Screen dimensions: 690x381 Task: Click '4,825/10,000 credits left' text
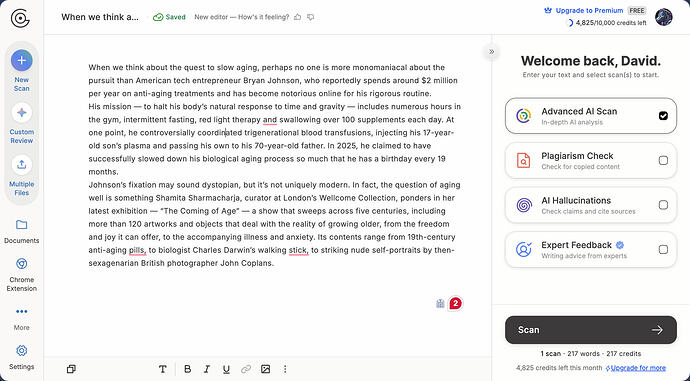tap(611, 23)
